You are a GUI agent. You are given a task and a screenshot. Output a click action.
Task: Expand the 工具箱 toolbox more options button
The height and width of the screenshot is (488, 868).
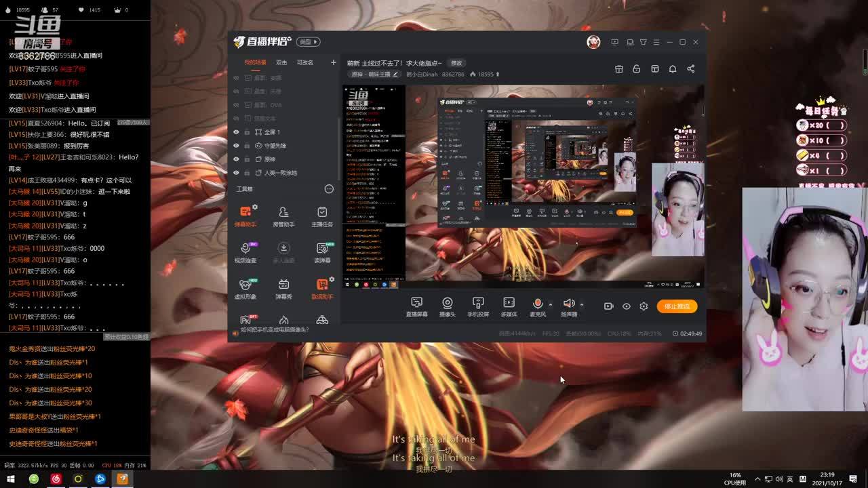coord(329,189)
